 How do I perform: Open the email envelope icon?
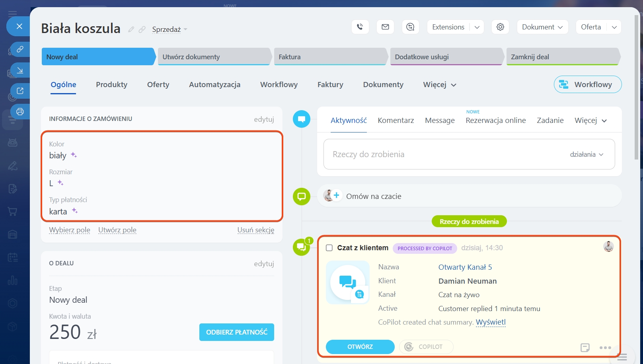[385, 27]
